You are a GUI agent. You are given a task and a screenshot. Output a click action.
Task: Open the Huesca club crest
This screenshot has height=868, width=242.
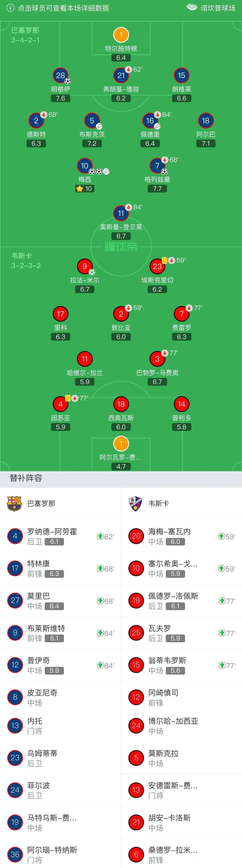click(135, 504)
